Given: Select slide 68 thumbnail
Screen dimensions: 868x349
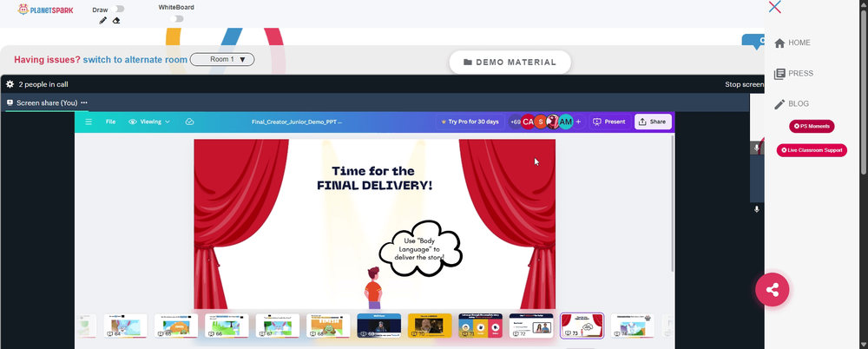Looking at the screenshot, I should coord(328,326).
